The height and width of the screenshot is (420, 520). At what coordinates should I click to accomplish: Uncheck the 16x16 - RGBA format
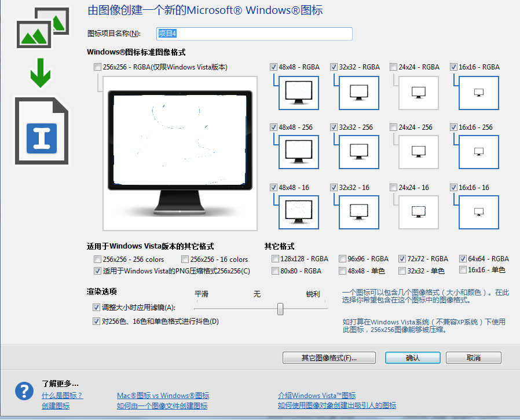click(453, 67)
